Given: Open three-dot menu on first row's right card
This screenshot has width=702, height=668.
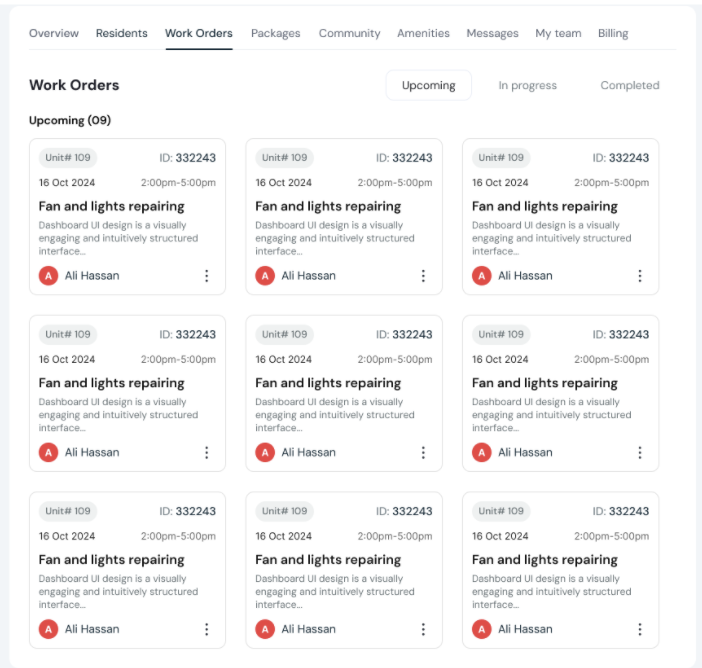Looking at the screenshot, I should [640, 276].
